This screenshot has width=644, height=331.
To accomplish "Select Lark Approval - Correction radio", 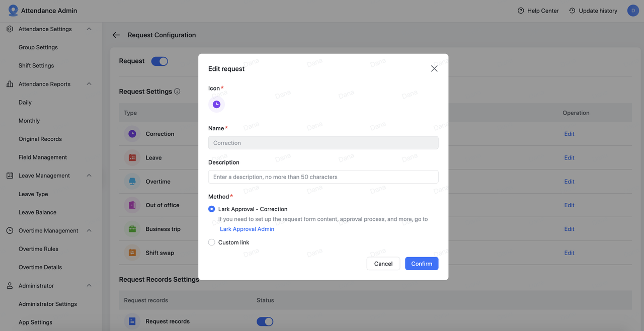I will tap(212, 209).
